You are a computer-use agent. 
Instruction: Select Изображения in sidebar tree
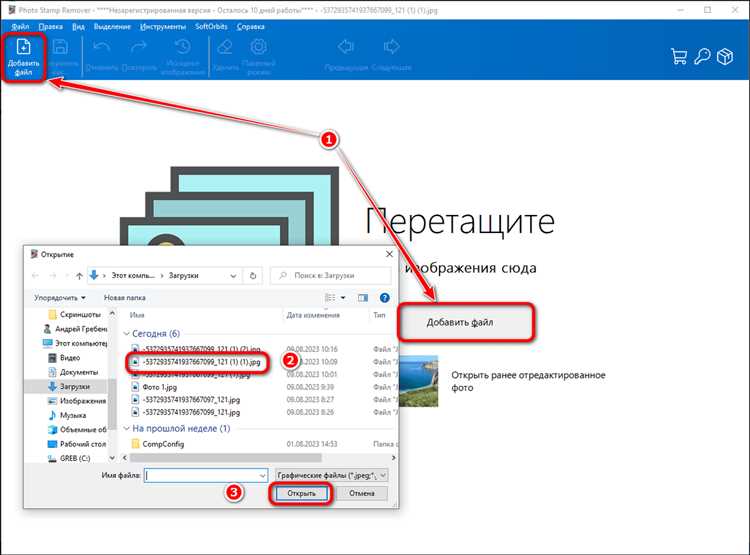point(77,400)
